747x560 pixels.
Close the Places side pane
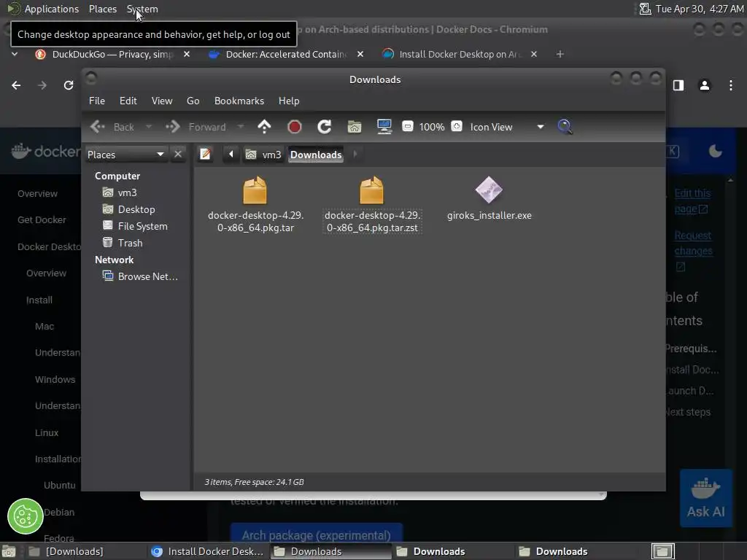178,155
